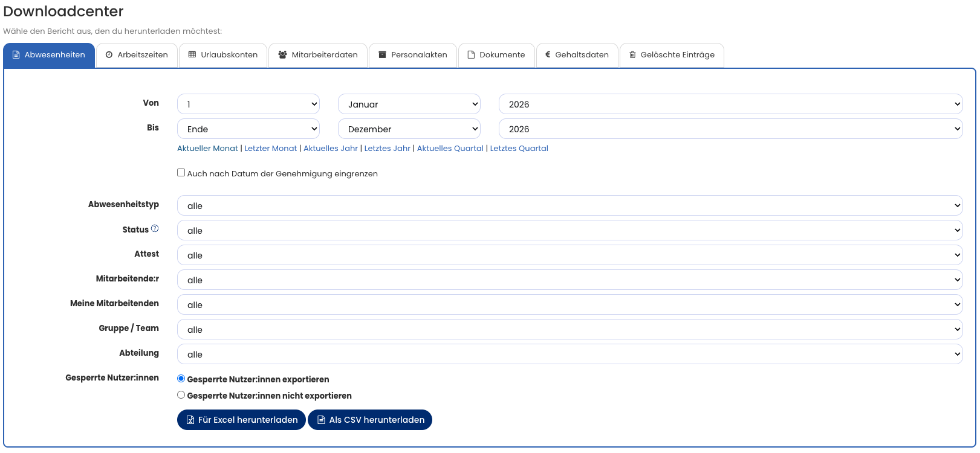Click the Status help question mark icon
This screenshot has height=453, width=980.
(x=155, y=229)
